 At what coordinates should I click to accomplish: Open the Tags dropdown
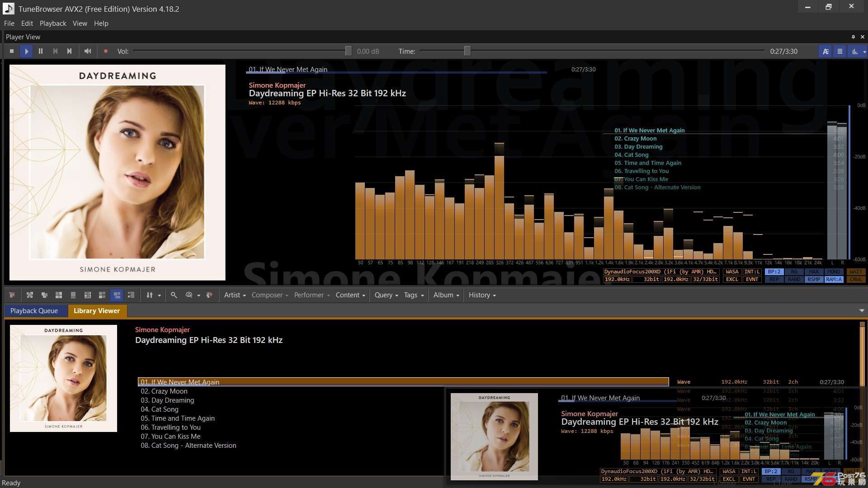click(414, 295)
